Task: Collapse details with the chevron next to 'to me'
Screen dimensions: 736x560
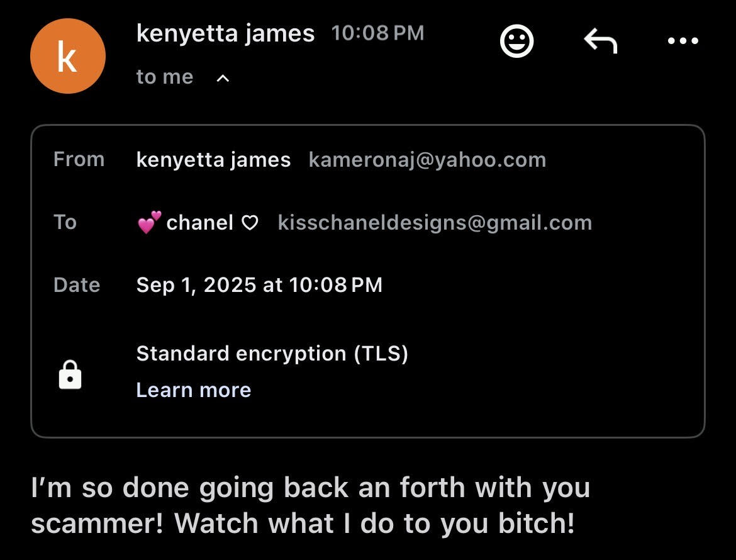Action: coord(223,79)
